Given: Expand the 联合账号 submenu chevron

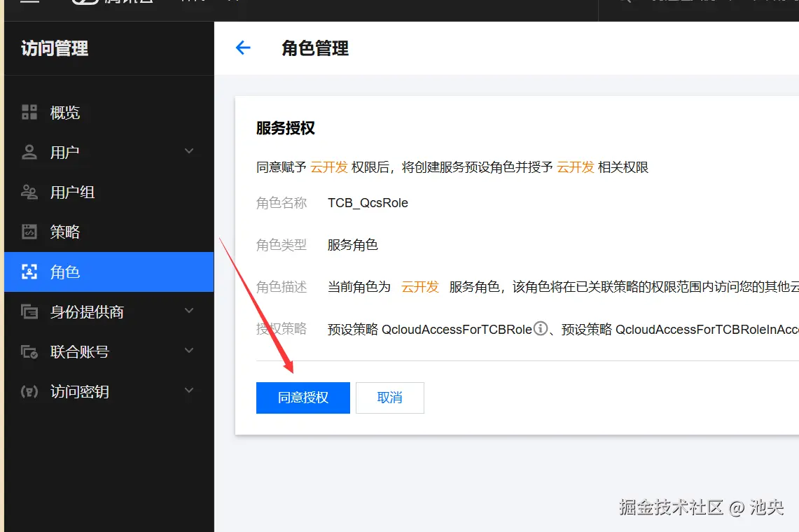Looking at the screenshot, I should (189, 351).
